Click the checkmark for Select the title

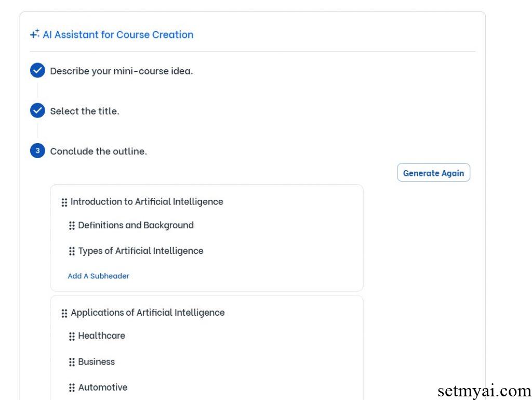37,110
